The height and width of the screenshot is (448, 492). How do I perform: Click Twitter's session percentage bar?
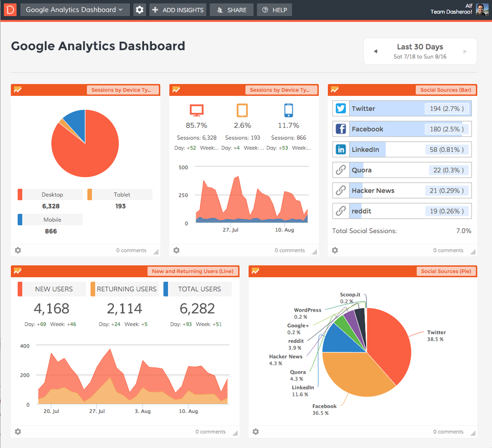[x=447, y=108]
